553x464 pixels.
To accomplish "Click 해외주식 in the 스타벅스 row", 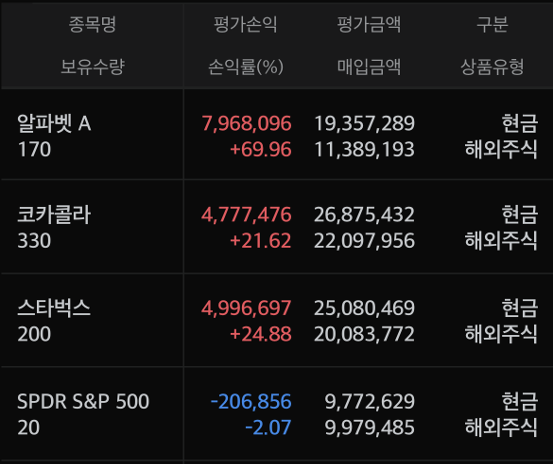I will (501, 334).
